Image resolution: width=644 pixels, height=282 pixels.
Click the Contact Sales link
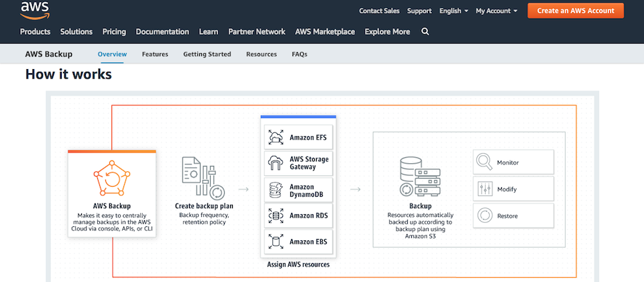[379, 11]
